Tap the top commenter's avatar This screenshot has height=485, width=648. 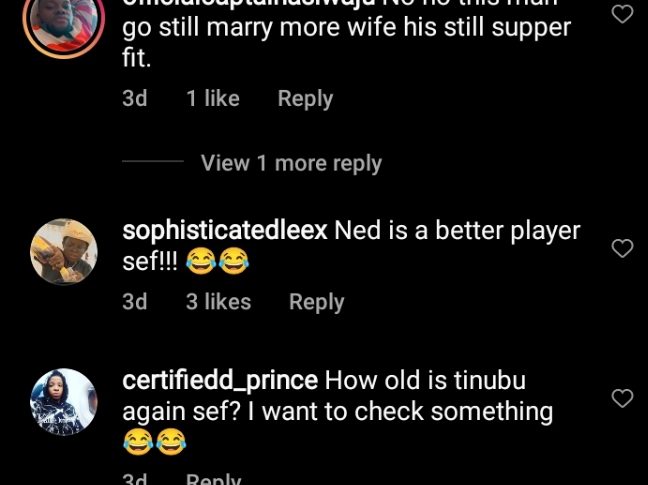(64, 22)
